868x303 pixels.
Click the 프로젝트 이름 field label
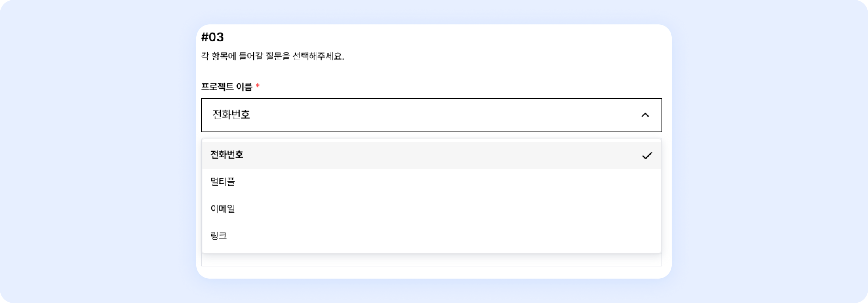(226, 87)
